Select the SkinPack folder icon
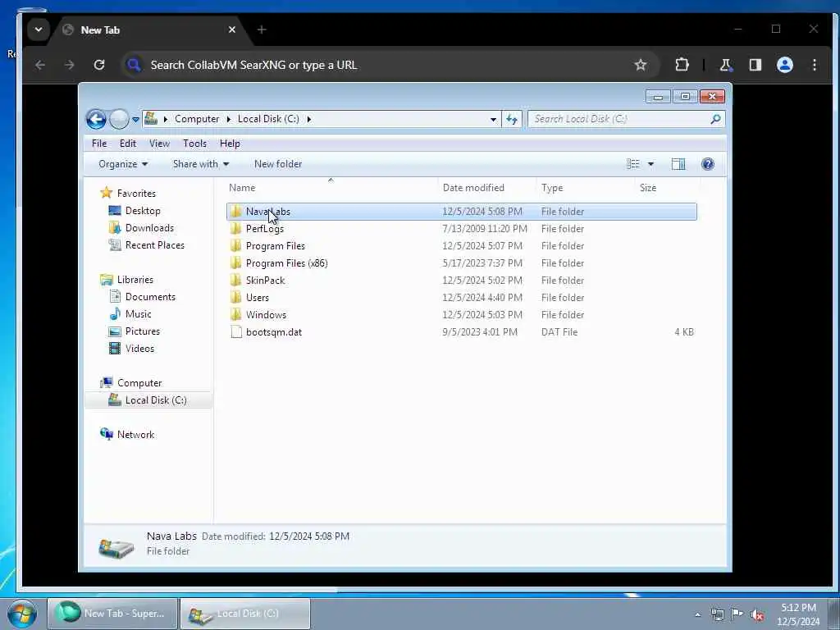This screenshot has width=840, height=630. click(x=235, y=281)
